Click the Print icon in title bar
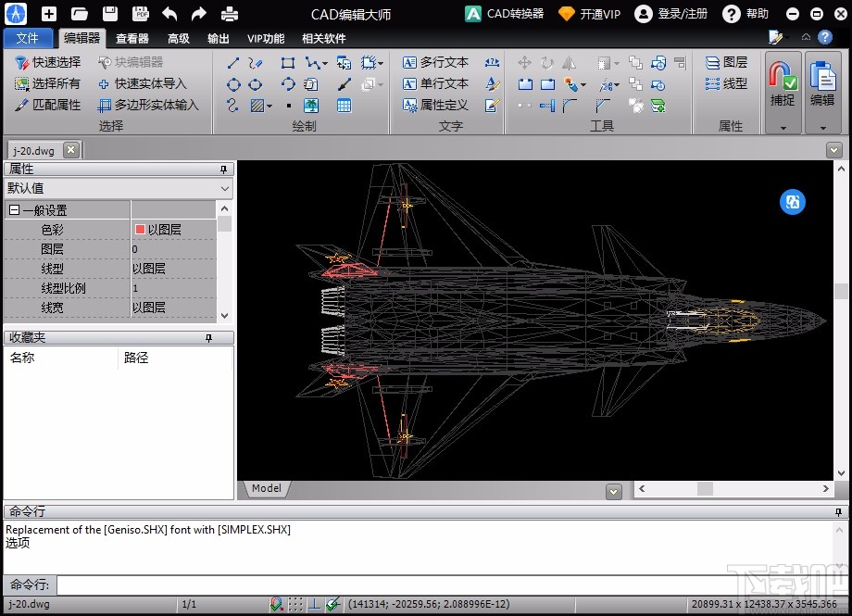852x616 pixels. coord(229,14)
